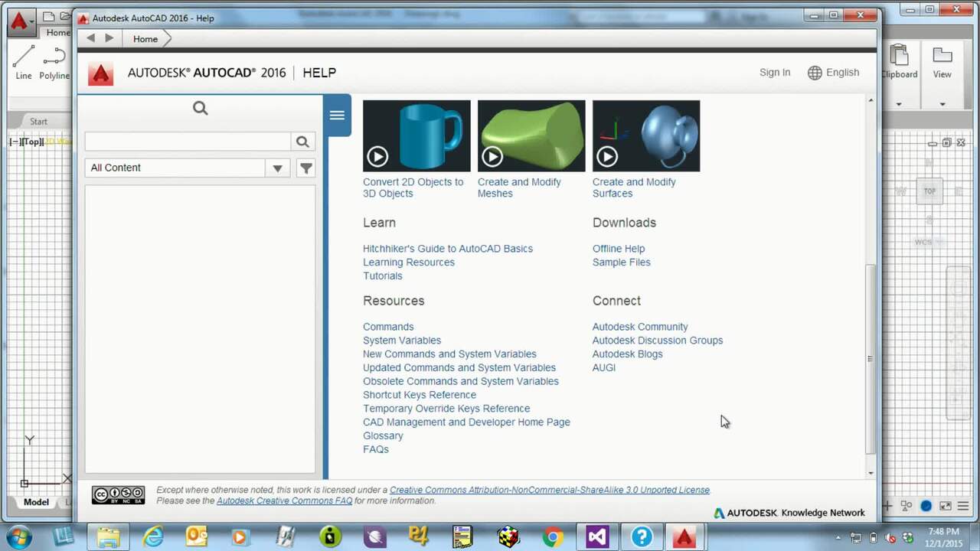Open the English language selector
This screenshot has width=980, height=551.
(x=834, y=73)
